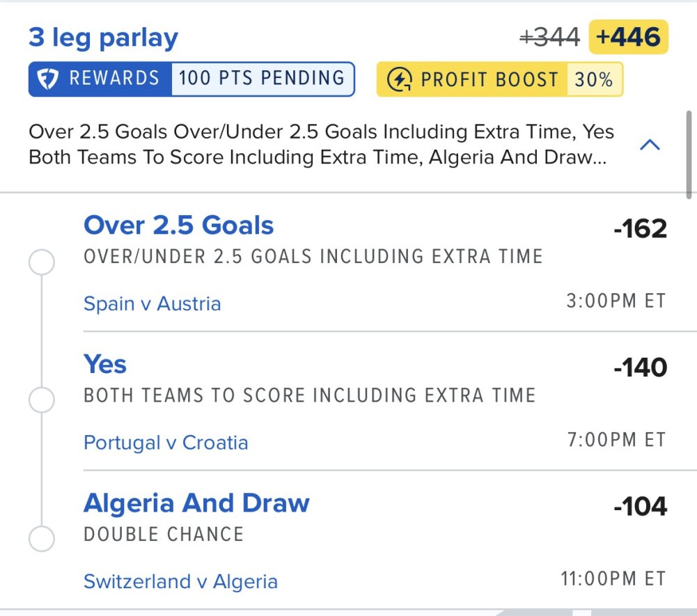Open the Switzerland v Algeria match link
Image resolution: width=697 pixels, height=616 pixels.
180,581
